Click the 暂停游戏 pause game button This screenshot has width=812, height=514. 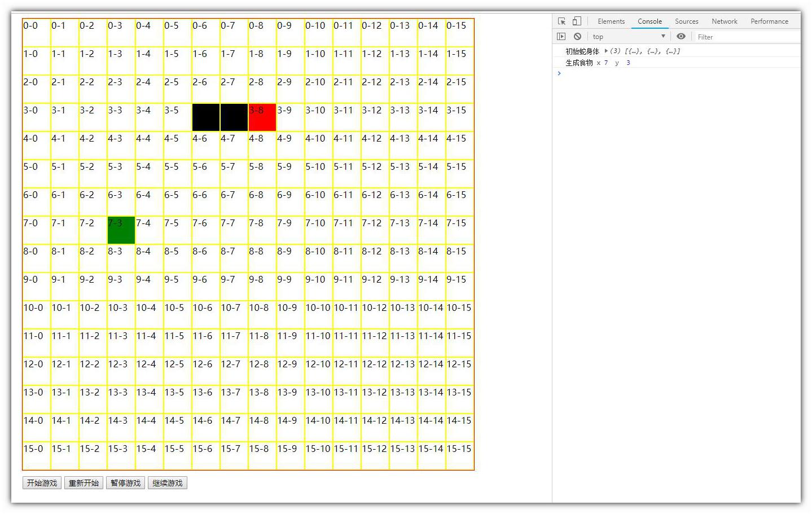pyautogui.click(x=125, y=484)
